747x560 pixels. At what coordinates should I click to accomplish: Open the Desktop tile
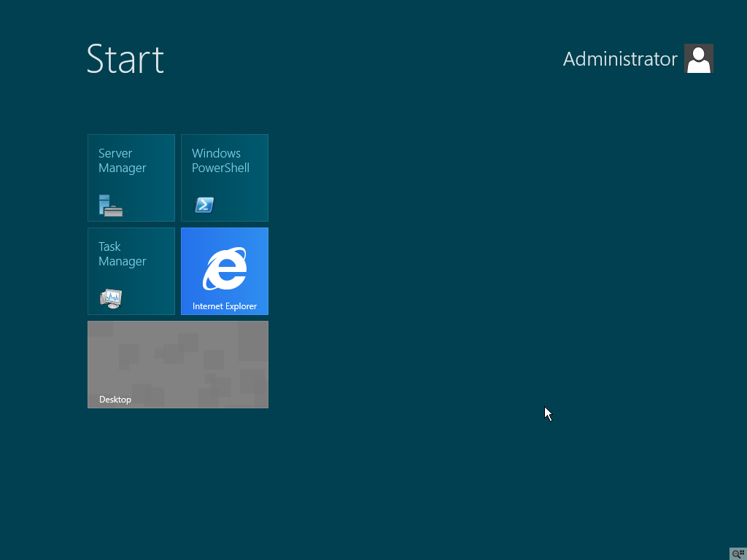pyautogui.click(x=178, y=365)
